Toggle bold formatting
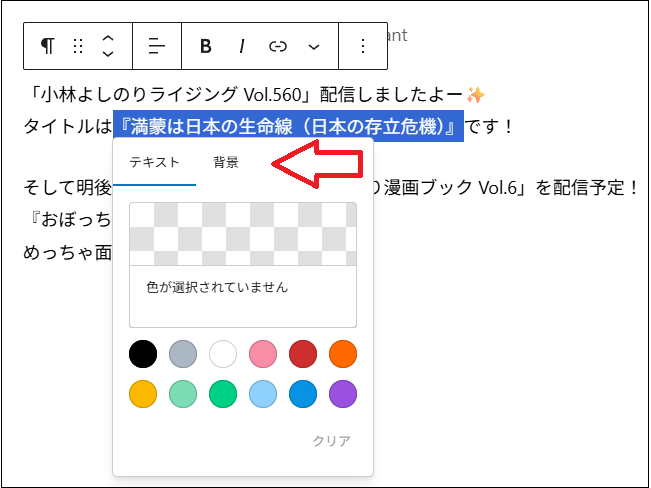The image size is (651, 488). click(x=206, y=46)
